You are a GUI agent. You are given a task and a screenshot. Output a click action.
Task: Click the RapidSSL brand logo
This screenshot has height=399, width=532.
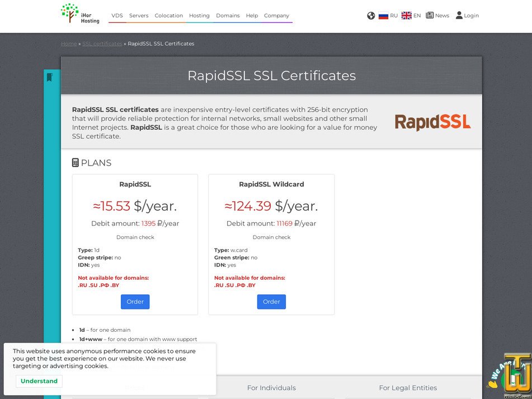[x=432, y=123]
